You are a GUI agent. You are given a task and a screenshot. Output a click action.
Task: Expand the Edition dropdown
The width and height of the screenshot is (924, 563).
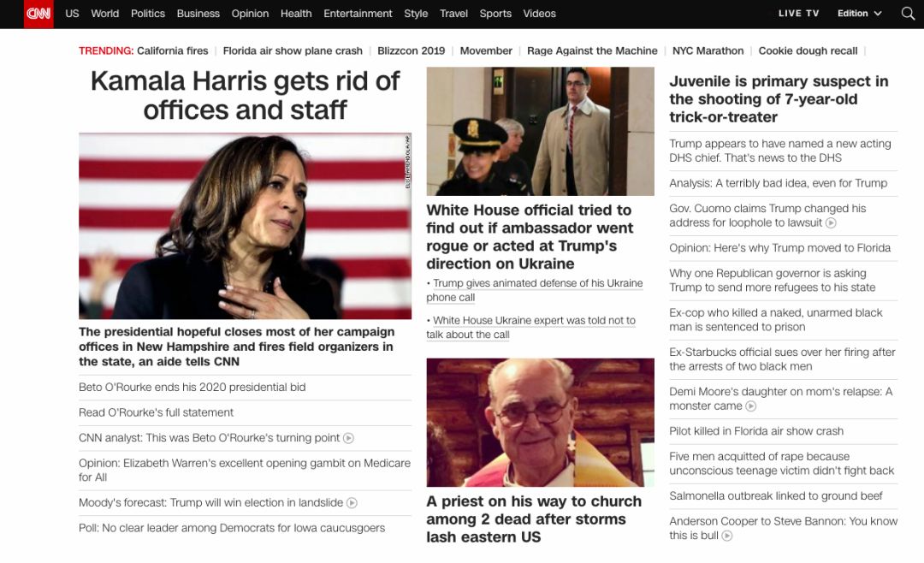tap(860, 13)
